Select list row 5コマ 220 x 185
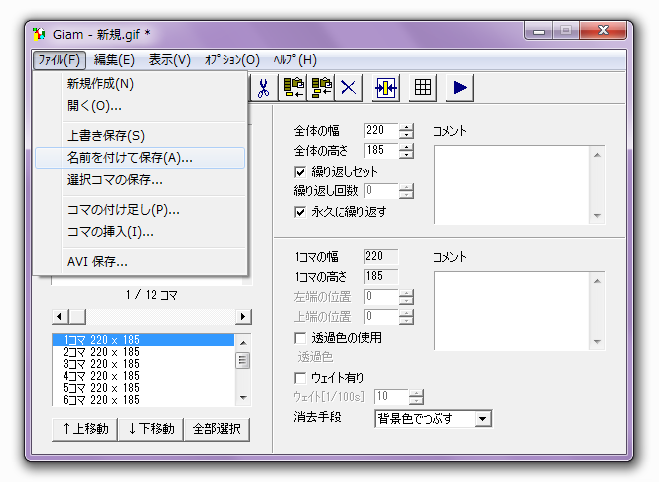Image resolution: width=659 pixels, height=482 pixels. tap(143, 388)
